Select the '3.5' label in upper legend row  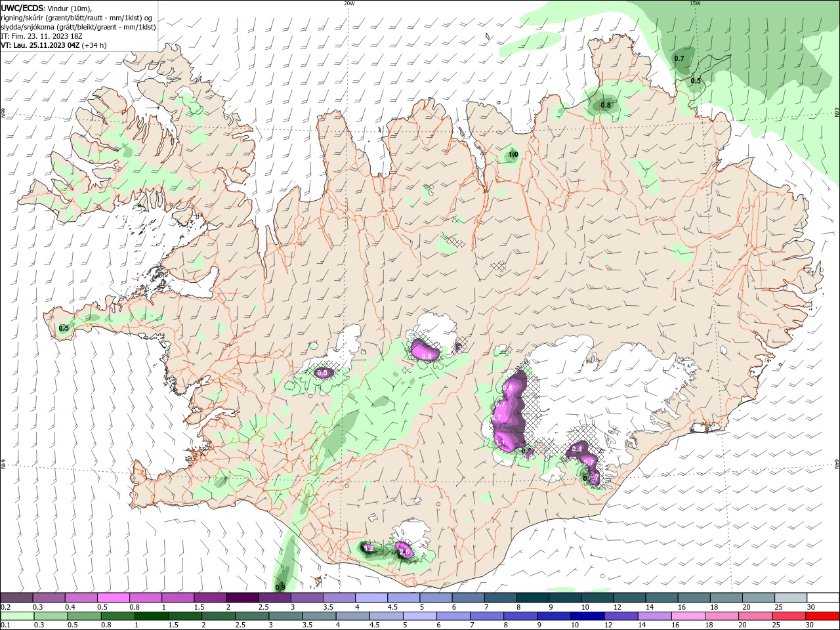[327, 607]
